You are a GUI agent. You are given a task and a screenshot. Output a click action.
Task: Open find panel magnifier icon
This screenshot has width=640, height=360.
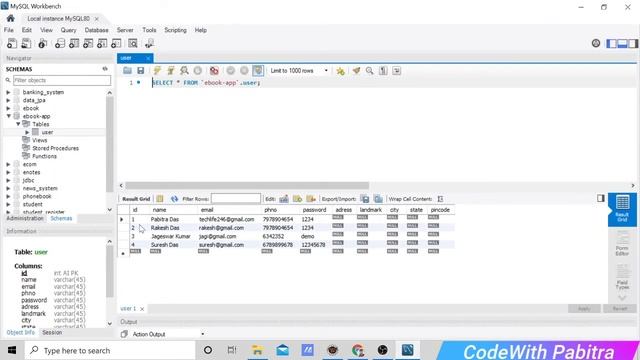[x=369, y=71]
